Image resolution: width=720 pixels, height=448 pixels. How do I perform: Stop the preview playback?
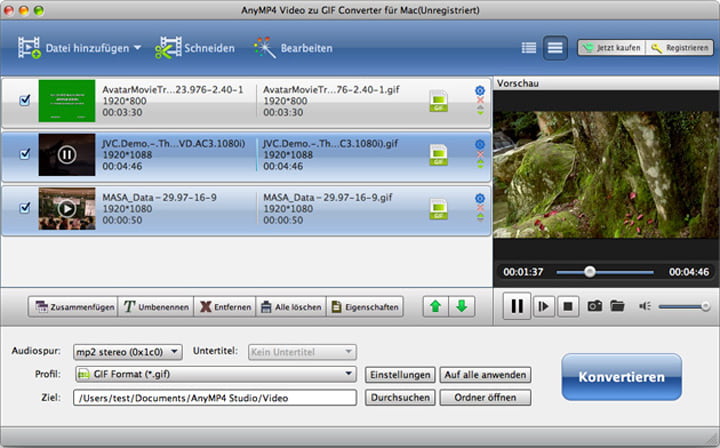(568, 306)
